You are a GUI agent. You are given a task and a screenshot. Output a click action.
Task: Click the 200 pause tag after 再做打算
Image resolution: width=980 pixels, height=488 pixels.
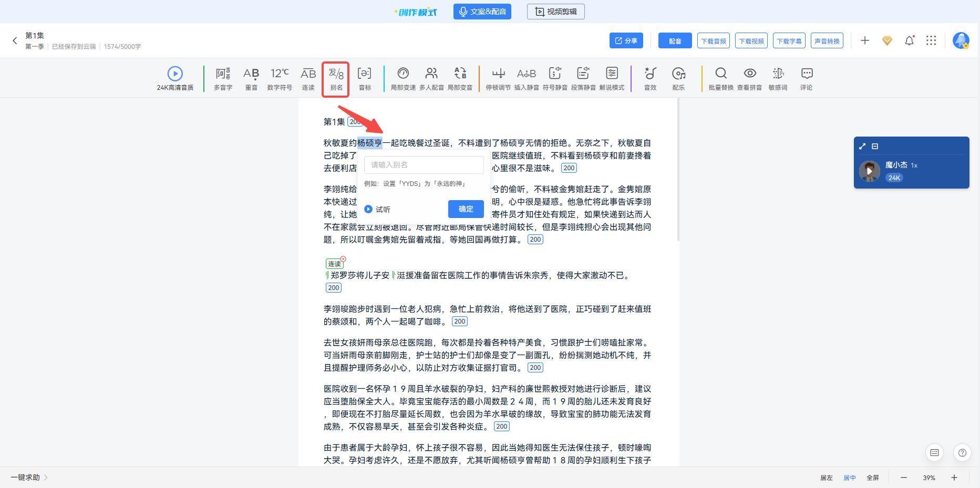pos(535,240)
